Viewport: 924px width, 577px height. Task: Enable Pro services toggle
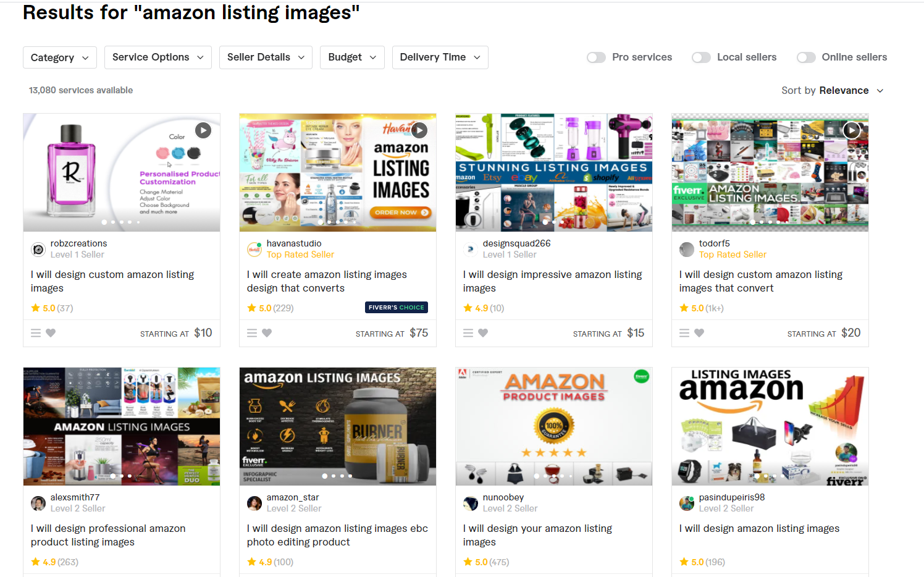coord(596,57)
